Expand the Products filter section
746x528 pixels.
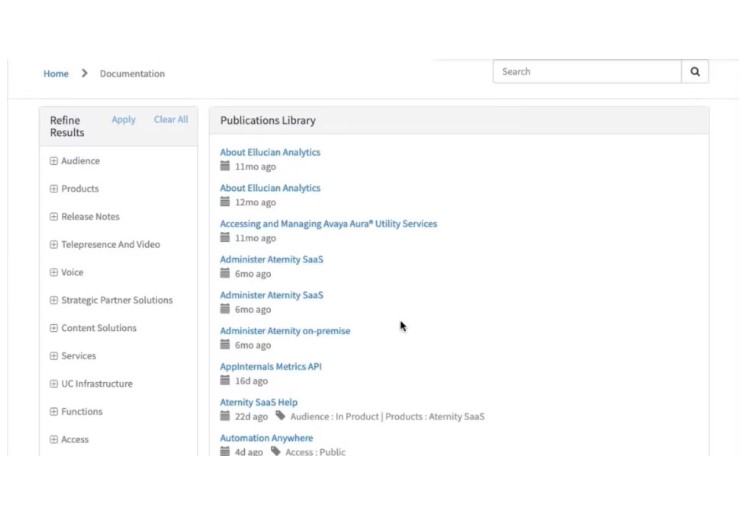click(x=54, y=189)
